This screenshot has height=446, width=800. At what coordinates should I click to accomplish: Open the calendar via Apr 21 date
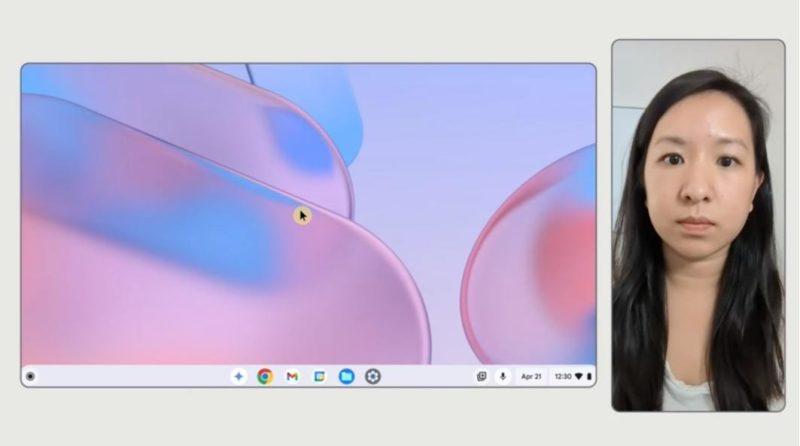pos(531,377)
